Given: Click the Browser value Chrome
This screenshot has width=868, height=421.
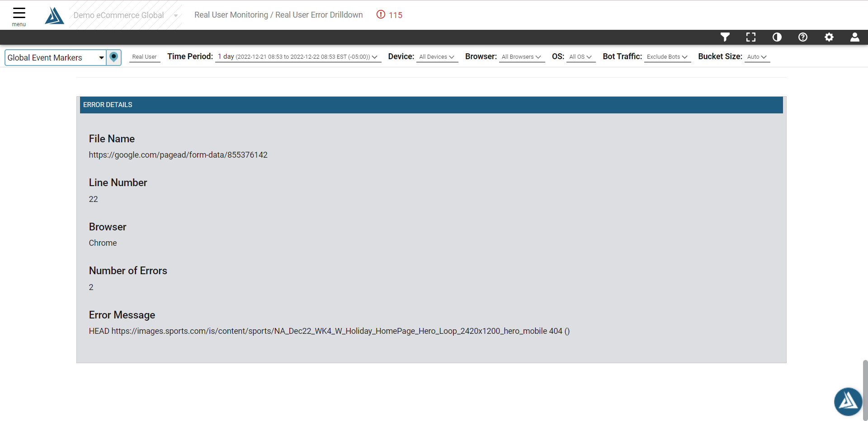Looking at the screenshot, I should tap(103, 243).
